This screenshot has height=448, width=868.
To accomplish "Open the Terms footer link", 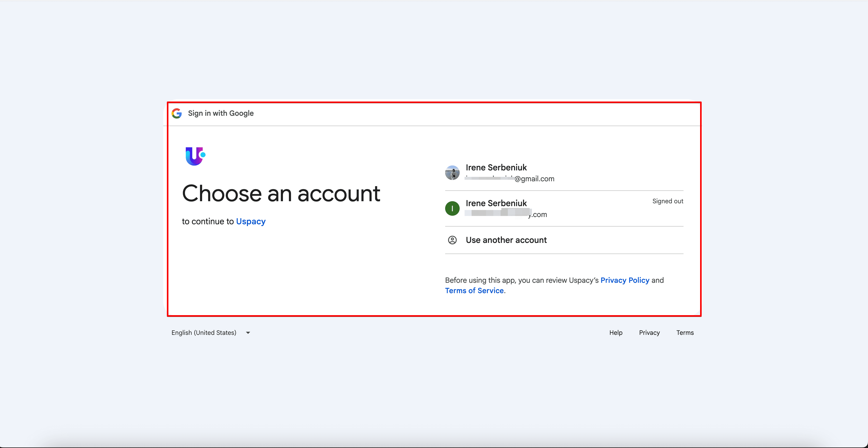I will click(x=685, y=333).
